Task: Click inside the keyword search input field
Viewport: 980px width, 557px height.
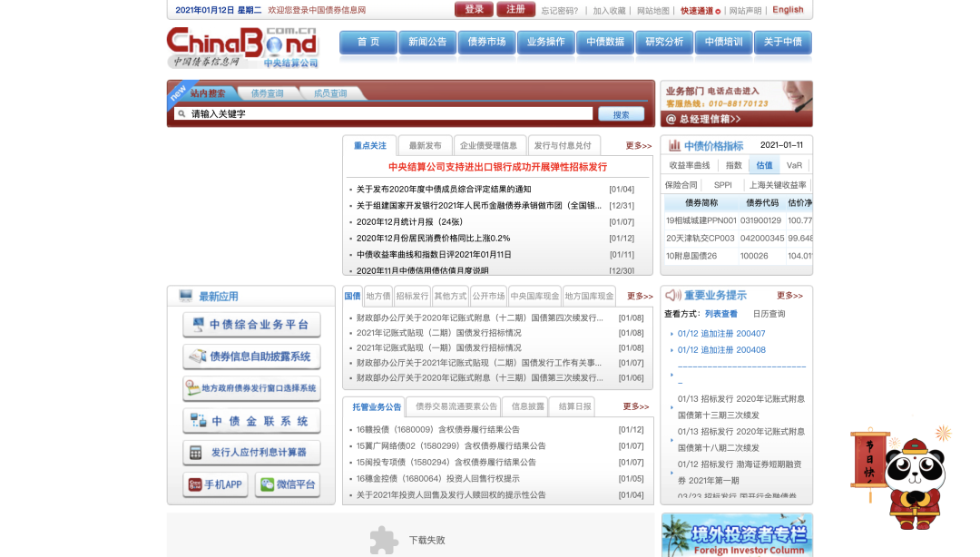Action: coord(381,113)
